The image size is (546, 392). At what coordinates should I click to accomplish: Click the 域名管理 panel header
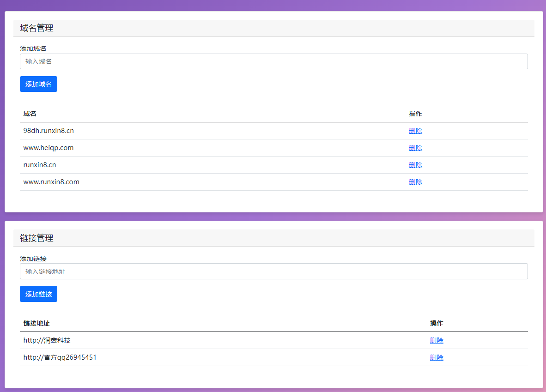(37, 28)
